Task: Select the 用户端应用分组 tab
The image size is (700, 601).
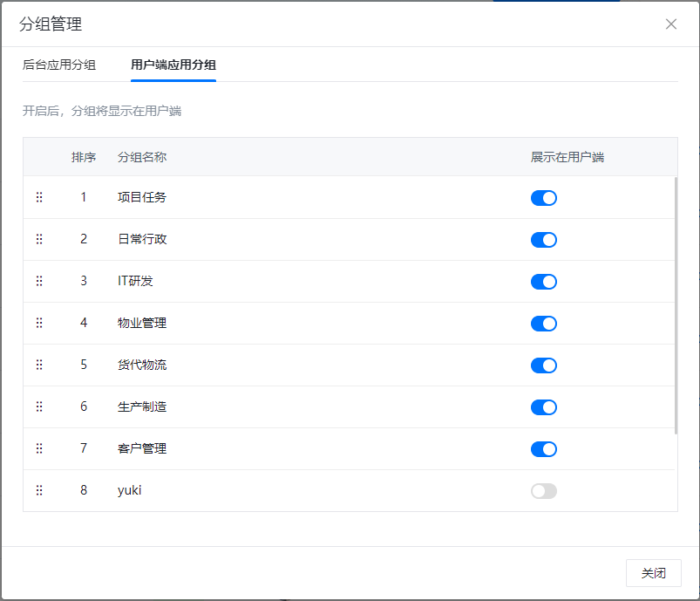Action: tap(173, 65)
